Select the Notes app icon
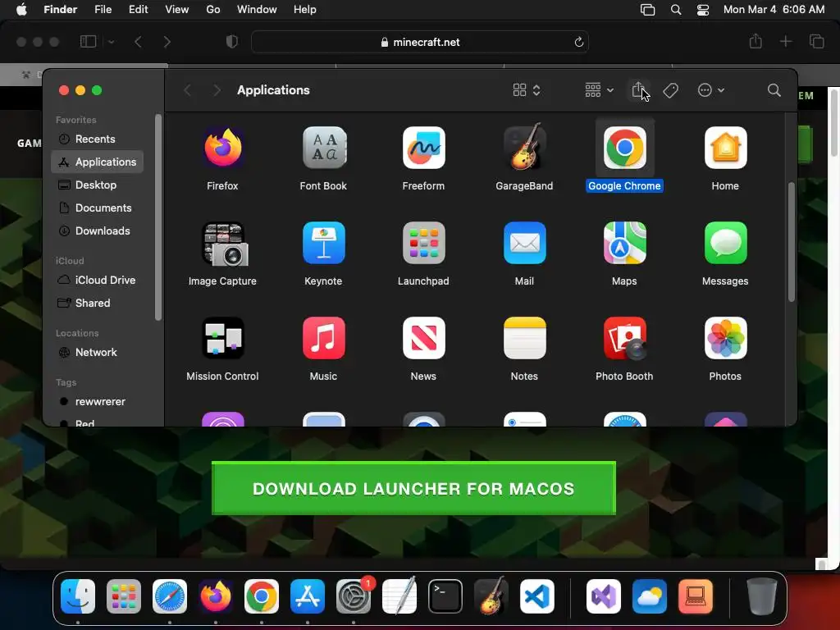 [524, 338]
